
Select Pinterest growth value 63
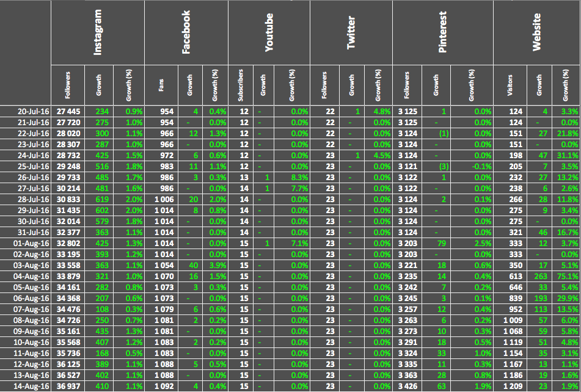tap(436, 386)
